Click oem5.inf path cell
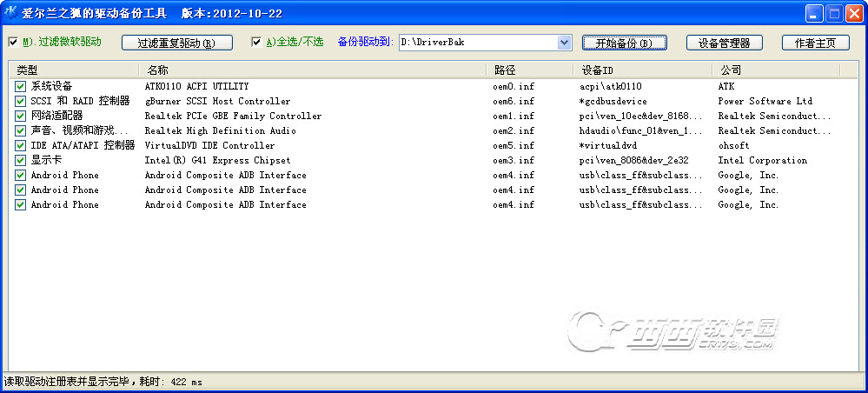Viewport: 868px width, 393px height. coord(514,146)
